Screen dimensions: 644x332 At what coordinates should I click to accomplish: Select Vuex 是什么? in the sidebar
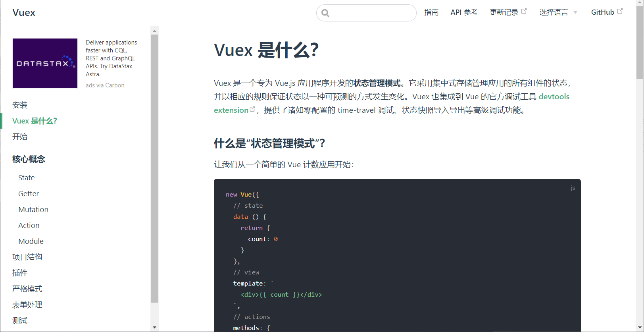[x=35, y=121]
